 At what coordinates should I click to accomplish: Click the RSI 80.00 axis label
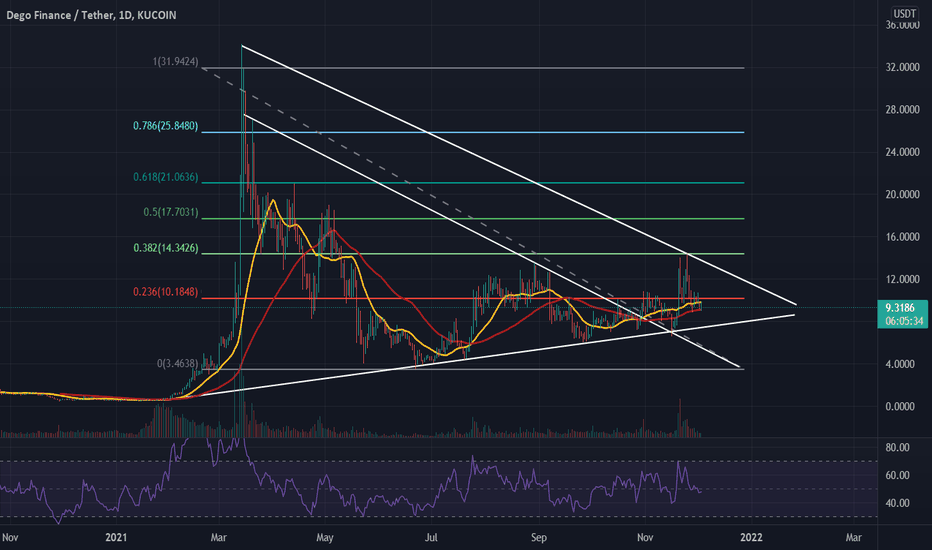coord(898,447)
